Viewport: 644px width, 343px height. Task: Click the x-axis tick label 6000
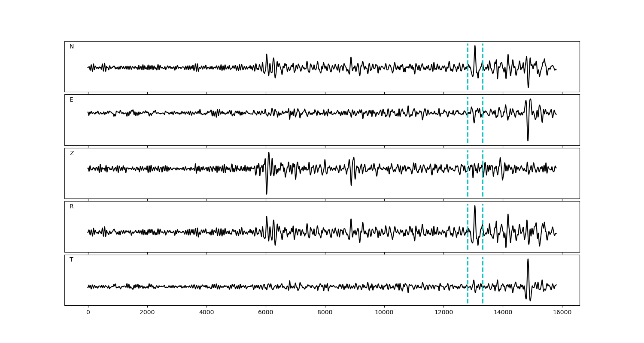(x=266, y=313)
